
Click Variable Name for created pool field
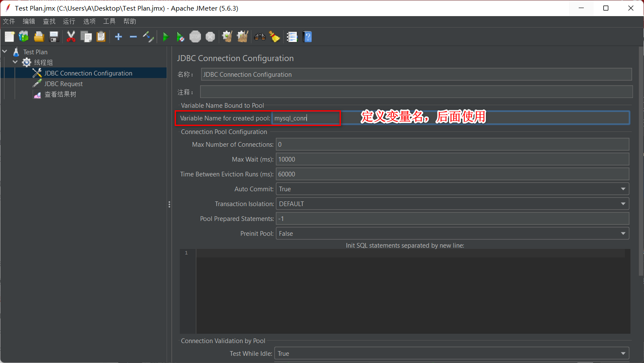click(451, 118)
